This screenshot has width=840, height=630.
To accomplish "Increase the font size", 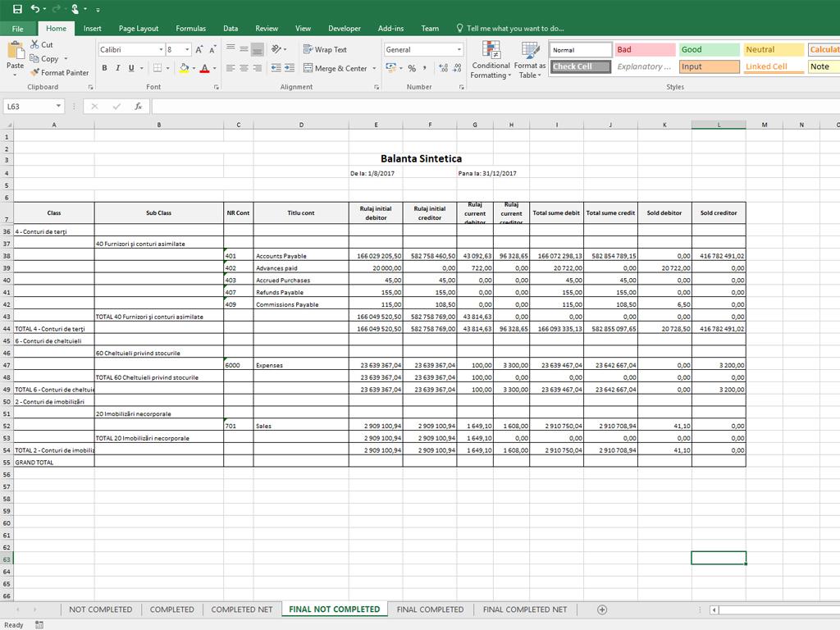I will pos(199,50).
